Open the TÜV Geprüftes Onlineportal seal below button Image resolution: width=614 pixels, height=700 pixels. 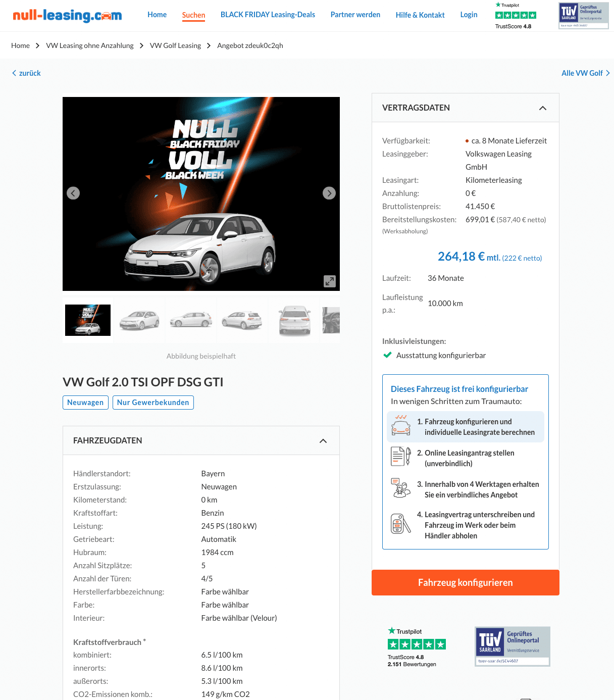(x=513, y=646)
